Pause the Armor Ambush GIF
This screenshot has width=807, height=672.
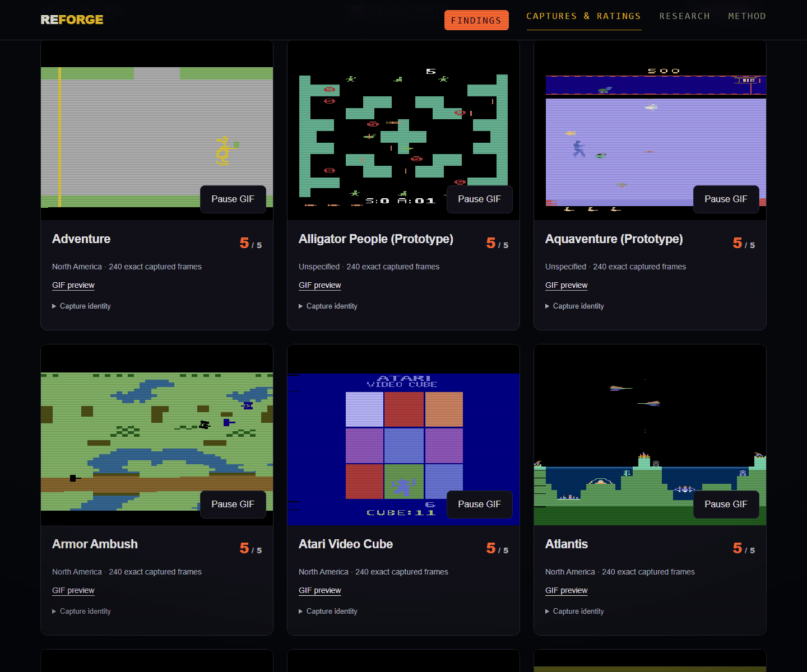[x=233, y=505]
